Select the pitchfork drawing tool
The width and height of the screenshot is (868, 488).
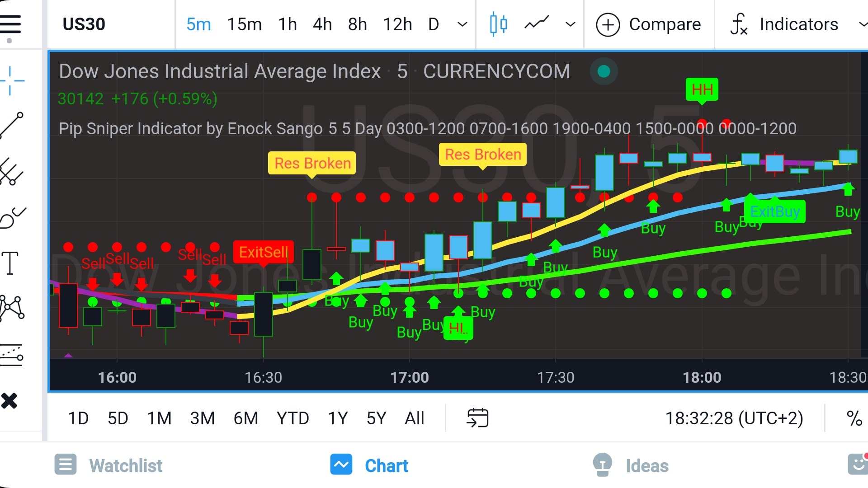click(11, 172)
